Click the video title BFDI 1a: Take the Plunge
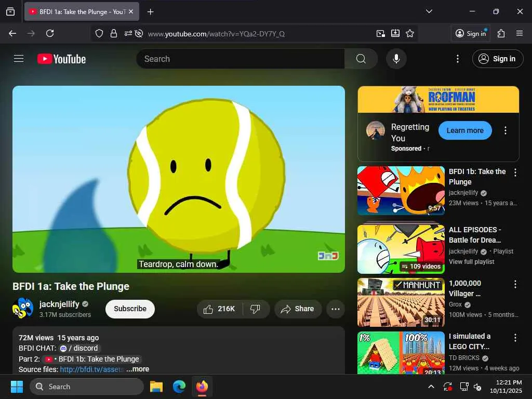532x399 pixels. pyautogui.click(x=71, y=286)
